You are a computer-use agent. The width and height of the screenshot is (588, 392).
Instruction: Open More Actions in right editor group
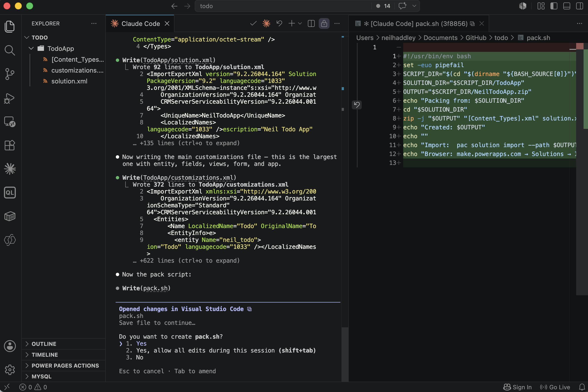[580, 23]
